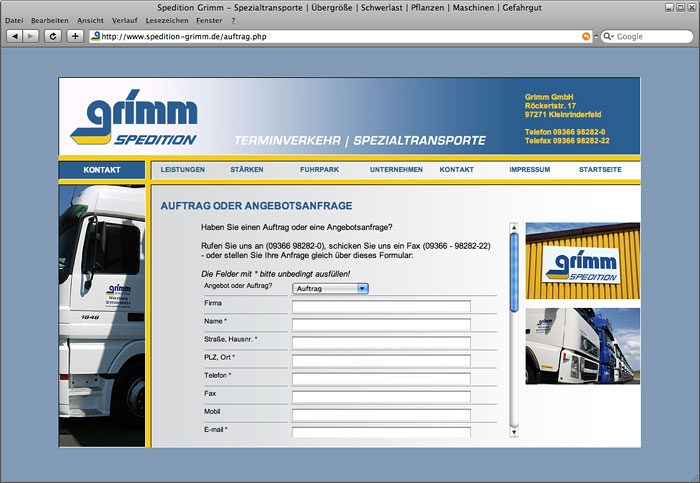Click the white truck cab image on left
This screenshot has width=700, height=483.
coord(102,316)
